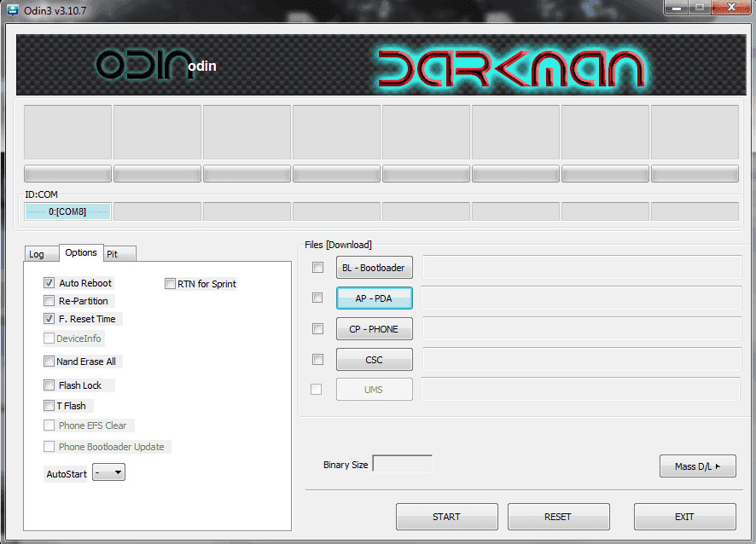
Task: Click the Odin3 app icon in title bar
Action: pyautogui.click(x=12, y=9)
